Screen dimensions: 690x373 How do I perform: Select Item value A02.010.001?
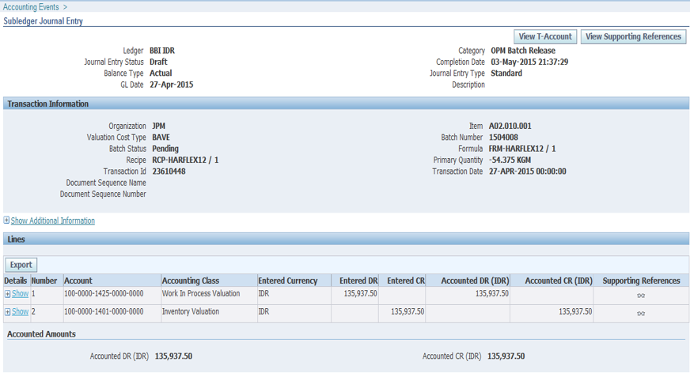510,126
